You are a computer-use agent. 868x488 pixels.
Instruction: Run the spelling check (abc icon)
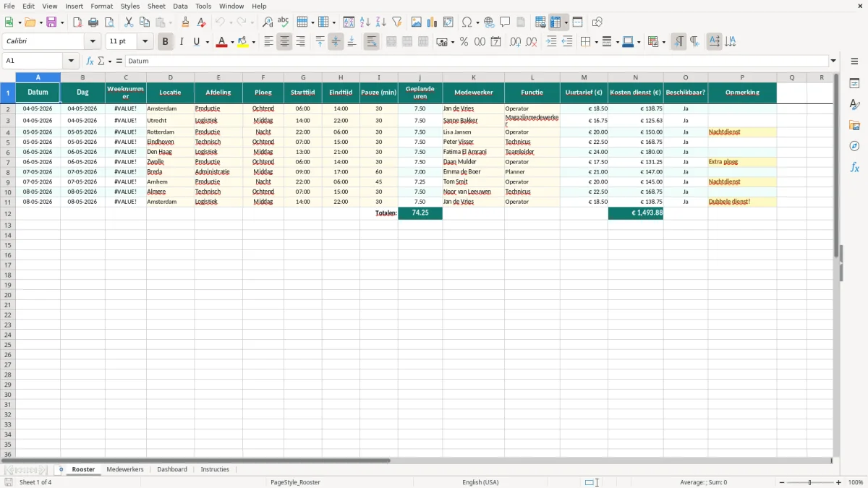point(284,22)
